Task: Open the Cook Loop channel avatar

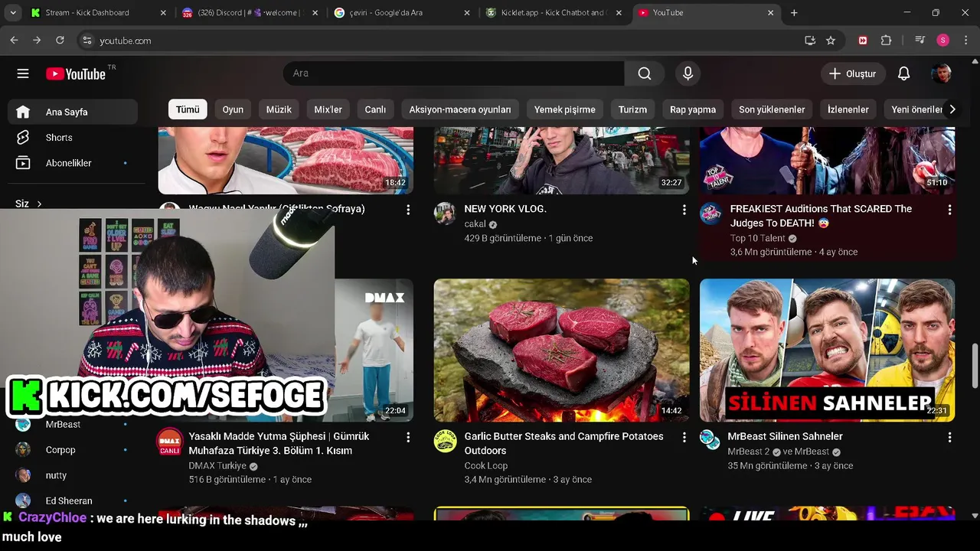Action: click(445, 441)
